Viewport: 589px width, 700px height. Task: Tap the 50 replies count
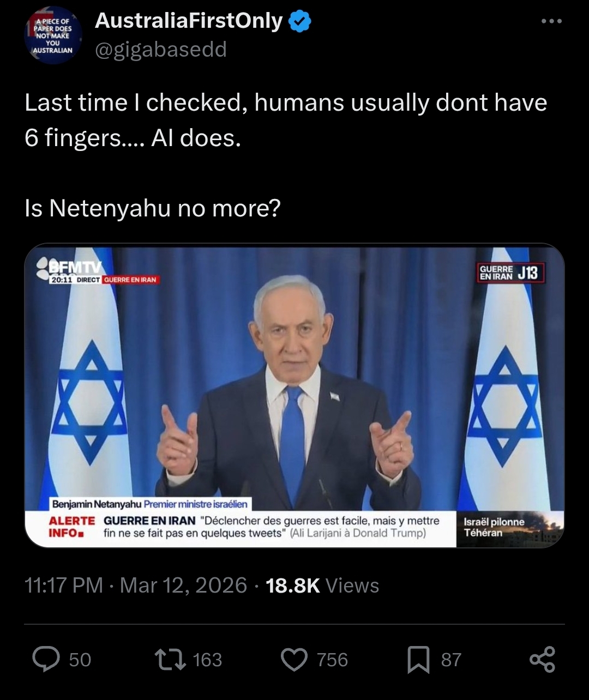tap(80, 660)
